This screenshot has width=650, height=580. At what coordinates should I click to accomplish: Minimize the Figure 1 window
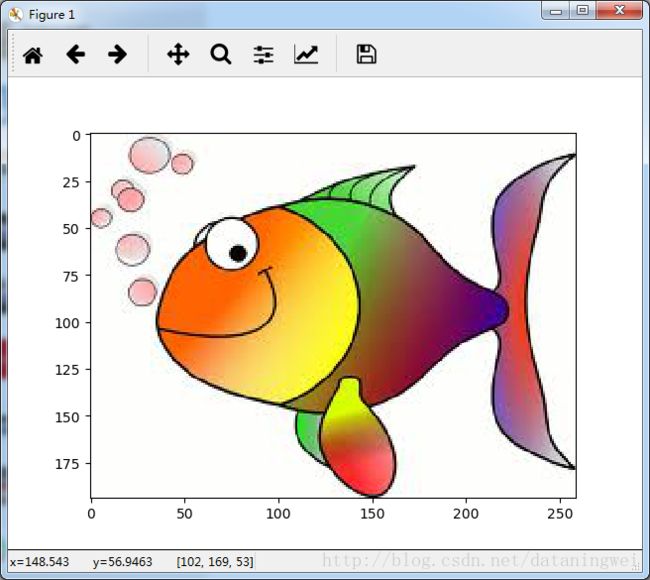pos(555,11)
